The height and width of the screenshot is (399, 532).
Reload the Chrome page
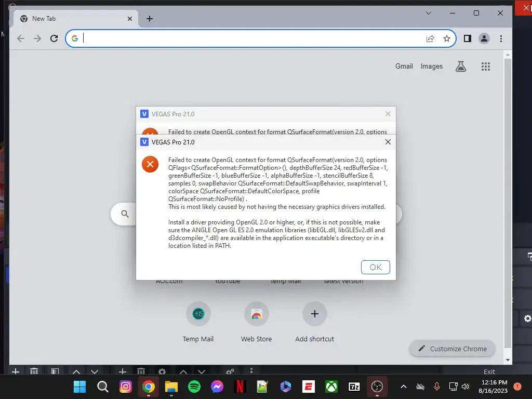54,38
